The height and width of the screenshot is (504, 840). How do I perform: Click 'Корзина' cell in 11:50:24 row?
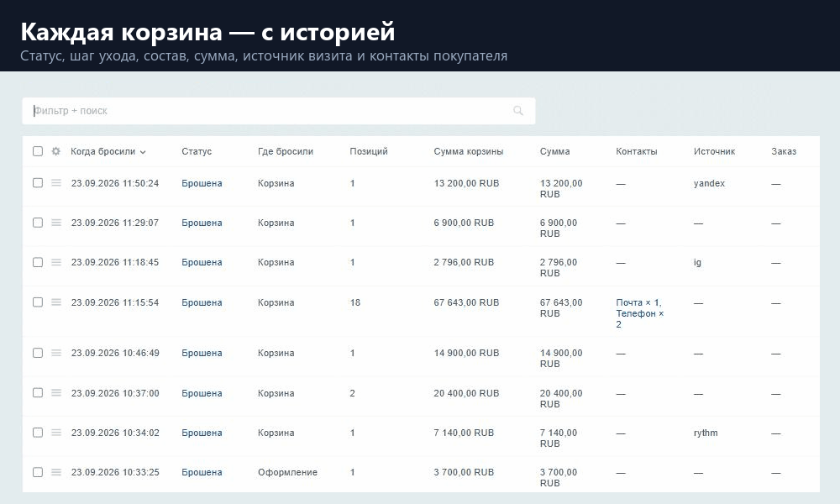pos(276,183)
